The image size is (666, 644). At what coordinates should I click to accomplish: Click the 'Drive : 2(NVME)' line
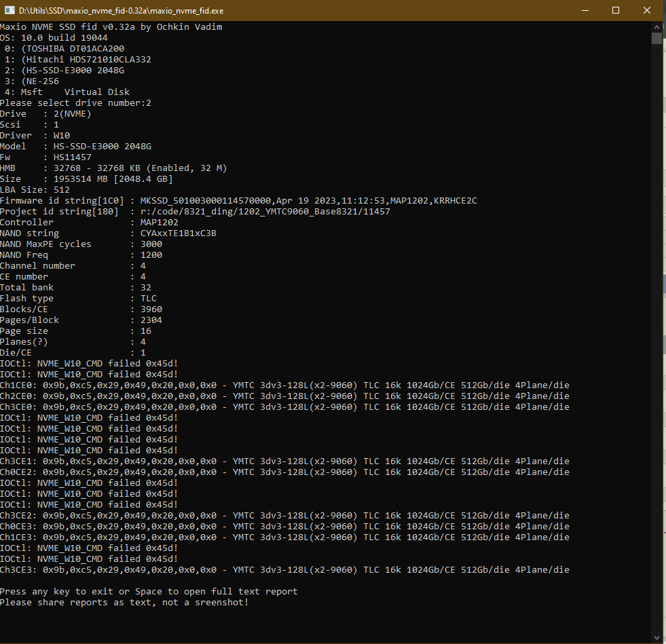click(45, 114)
